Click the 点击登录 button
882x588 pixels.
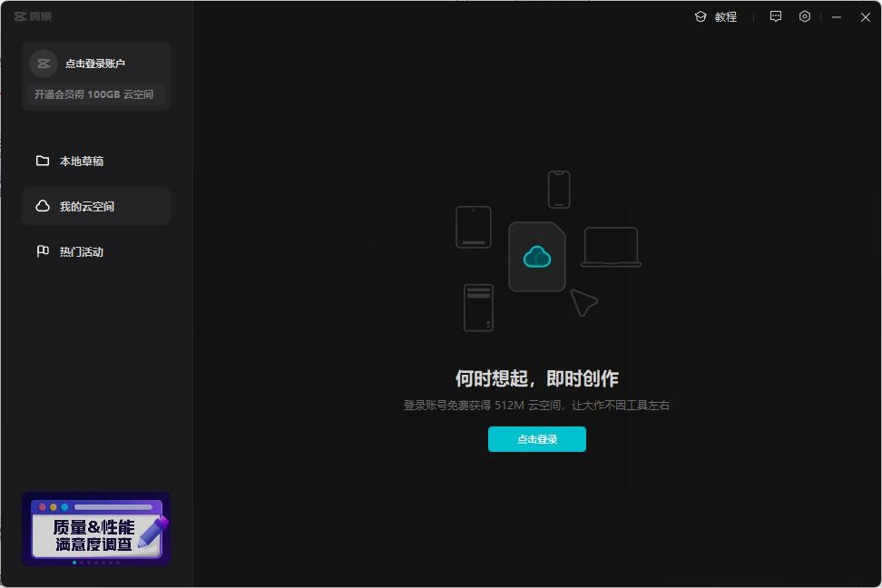pyautogui.click(x=537, y=438)
